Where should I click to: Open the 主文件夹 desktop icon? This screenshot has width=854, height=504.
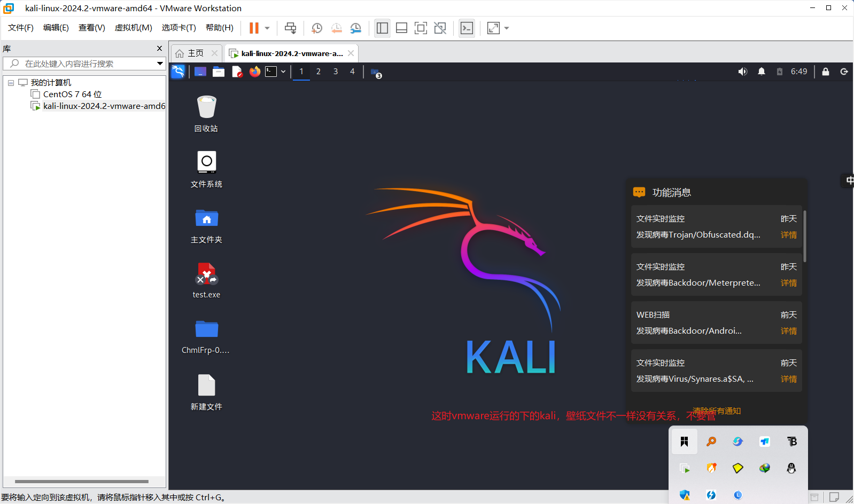pos(206,225)
